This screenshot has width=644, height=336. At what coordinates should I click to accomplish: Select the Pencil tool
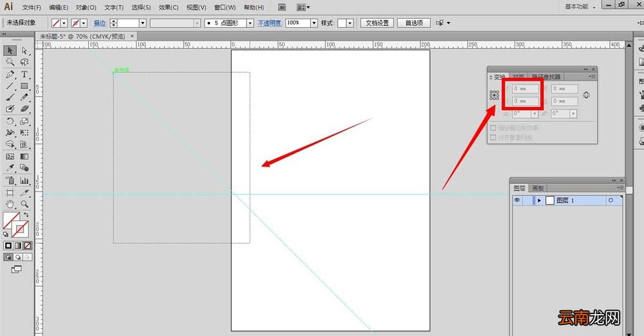click(x=24, y=97)
